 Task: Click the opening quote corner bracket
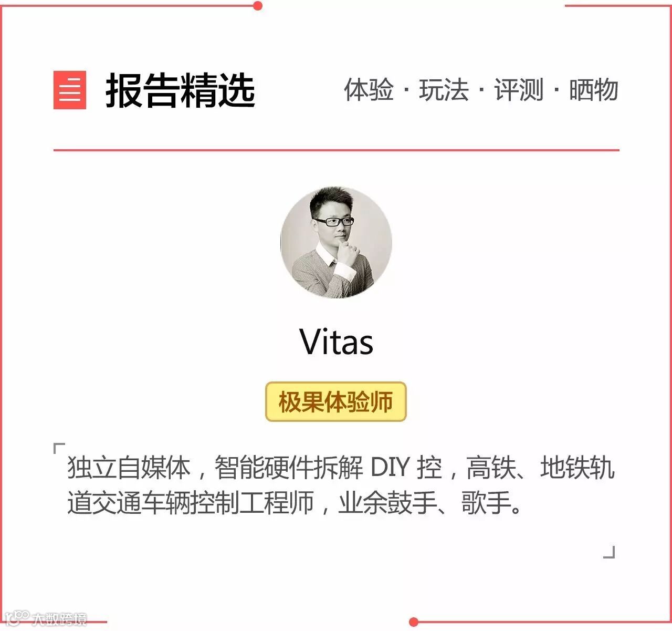(59, 449)
